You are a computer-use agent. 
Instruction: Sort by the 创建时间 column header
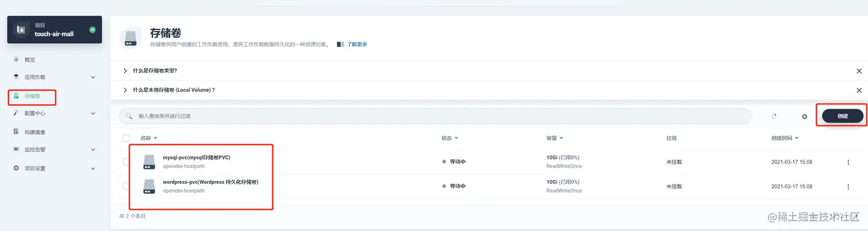pyautogui.click(x=785, y=138)
